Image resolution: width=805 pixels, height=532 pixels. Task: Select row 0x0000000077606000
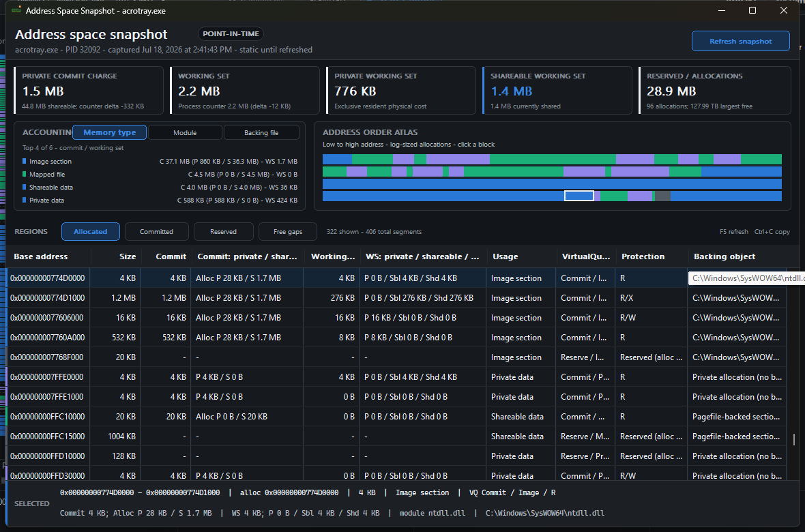(396, 317)
